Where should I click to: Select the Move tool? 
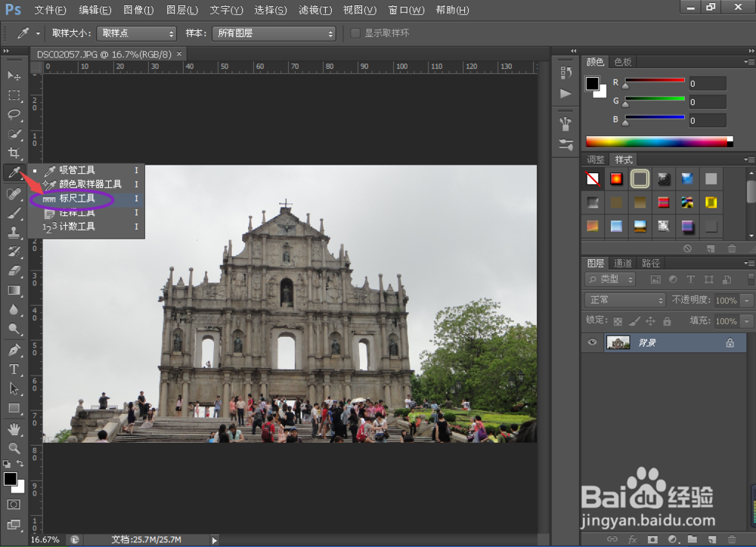click(x=14, y=76)
